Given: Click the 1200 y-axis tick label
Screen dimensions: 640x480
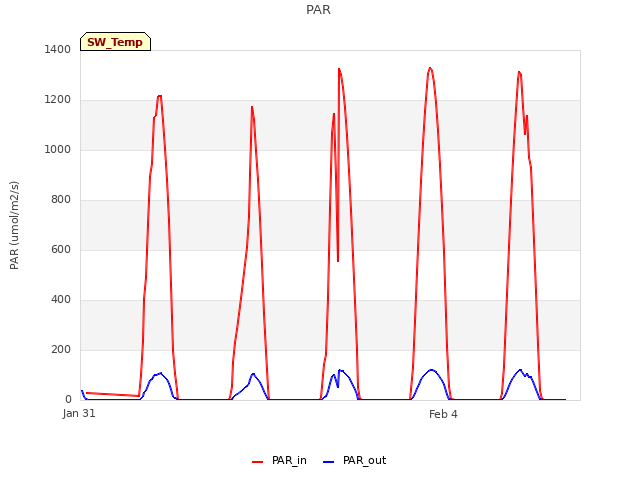Looking at the screenshot, I should coord(58,100).
